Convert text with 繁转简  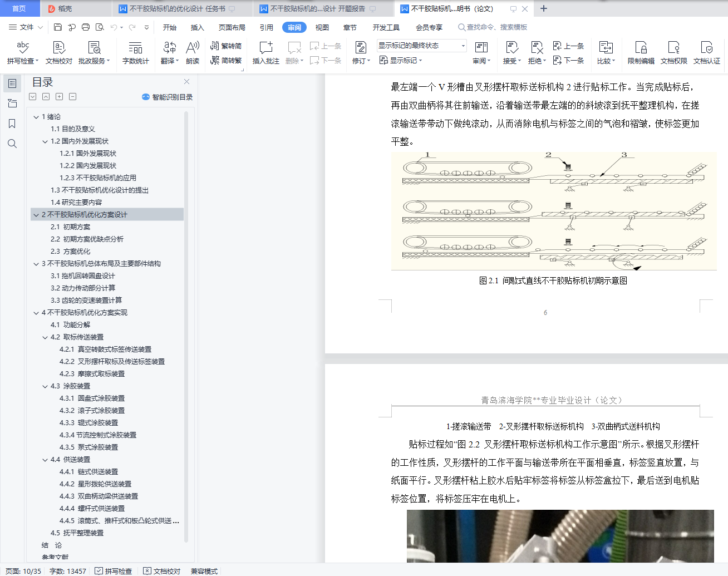(226, 46)
